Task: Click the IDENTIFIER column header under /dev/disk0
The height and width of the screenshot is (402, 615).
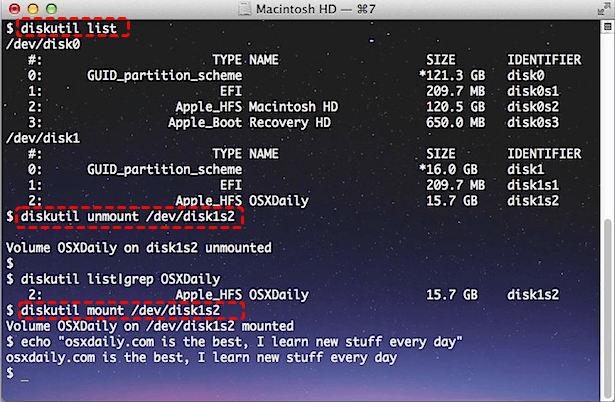Action: pos(543,60)
